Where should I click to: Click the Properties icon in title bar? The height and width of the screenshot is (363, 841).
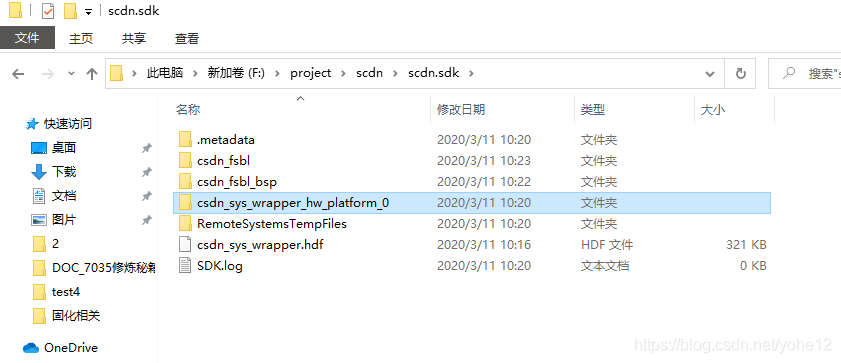pyautogui.click(x=48, y=11)
